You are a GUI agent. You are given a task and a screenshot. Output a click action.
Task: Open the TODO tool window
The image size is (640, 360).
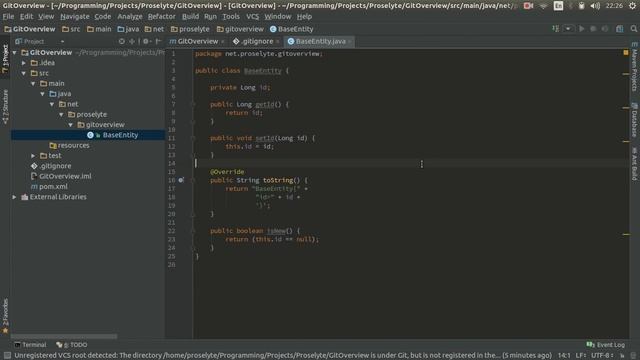(72, 345)
